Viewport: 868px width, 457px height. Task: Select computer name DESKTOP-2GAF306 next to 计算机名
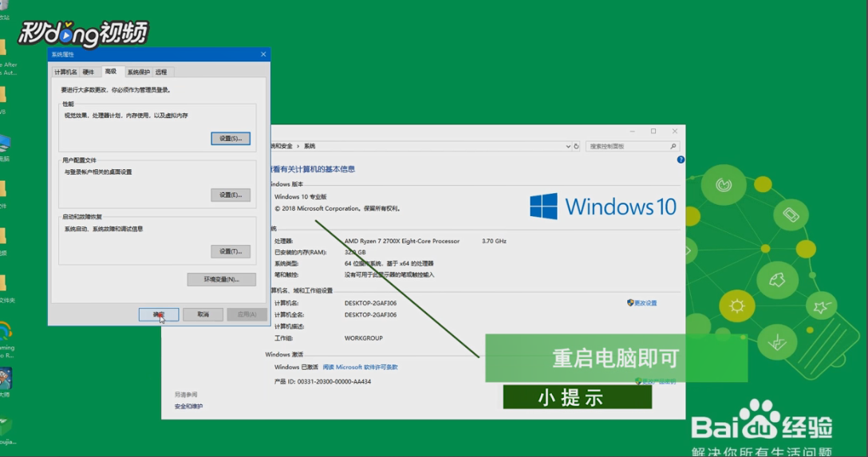[x=370, y=303]
